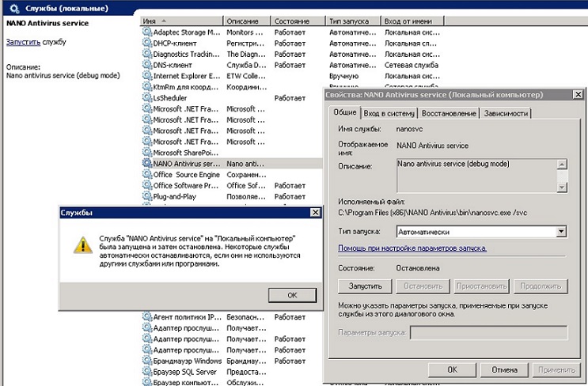Select the Браузер SQL Server service icon
This screenshot has width=588, height=386.
[x=147, y=372]
